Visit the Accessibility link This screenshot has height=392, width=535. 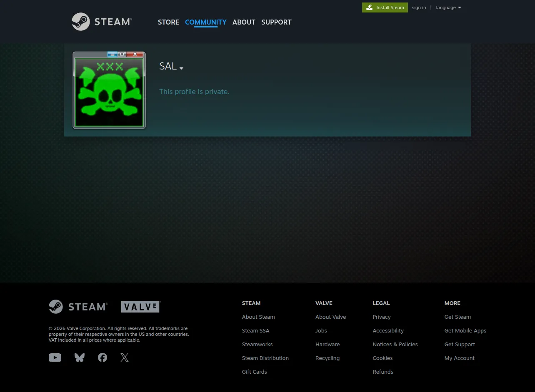(388, 330)
